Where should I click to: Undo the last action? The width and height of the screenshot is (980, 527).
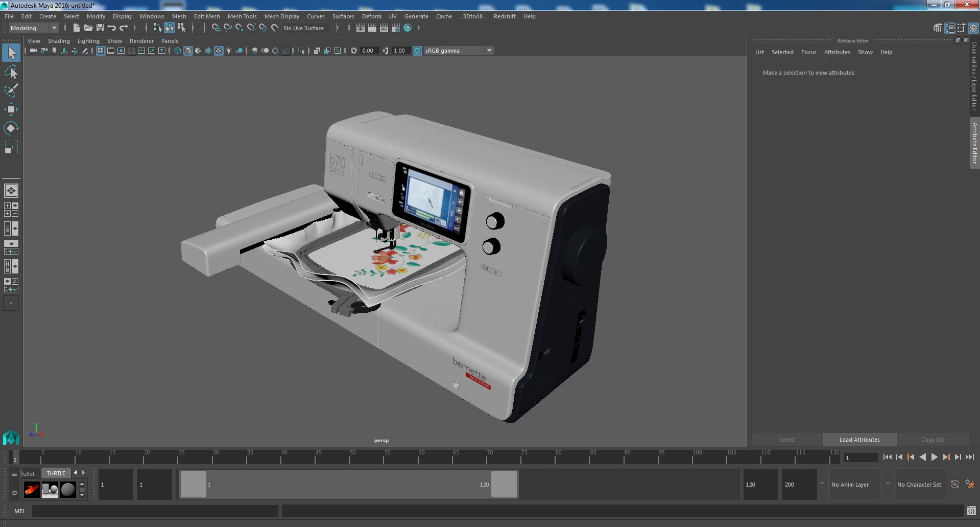pyautogui.click(x=112, y=28)
